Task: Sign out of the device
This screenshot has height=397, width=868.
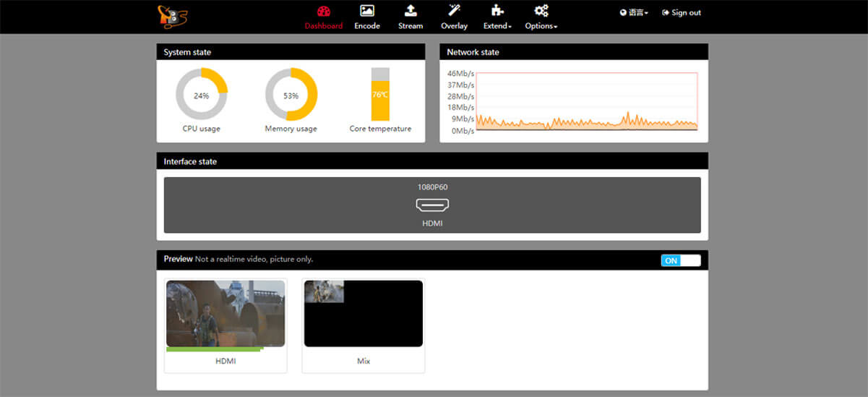Action: (x=682, y=13)
